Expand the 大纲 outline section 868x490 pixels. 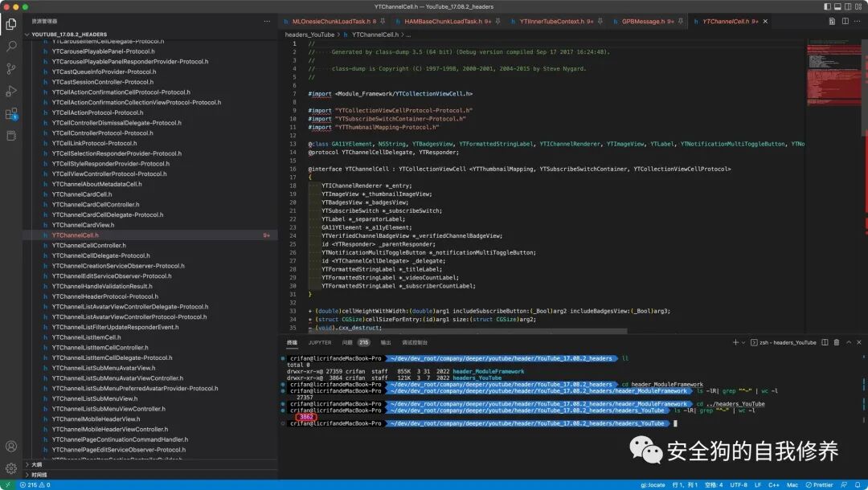[149, 464]
